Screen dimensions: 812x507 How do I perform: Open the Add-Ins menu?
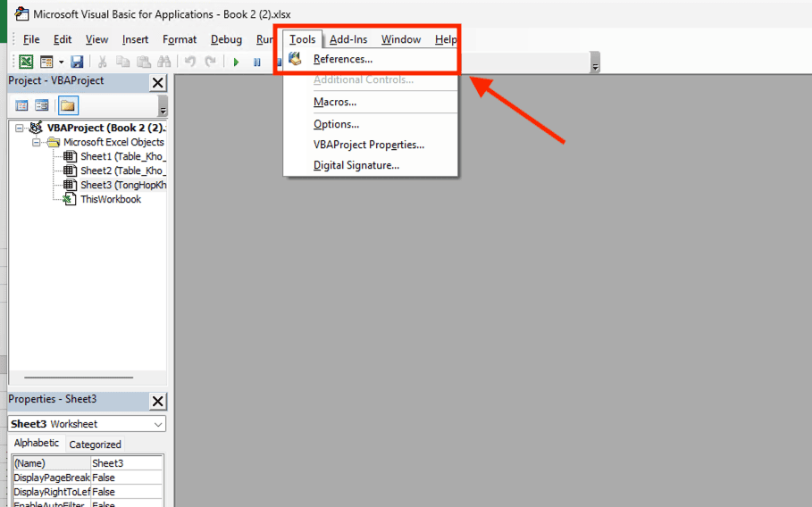348,39
